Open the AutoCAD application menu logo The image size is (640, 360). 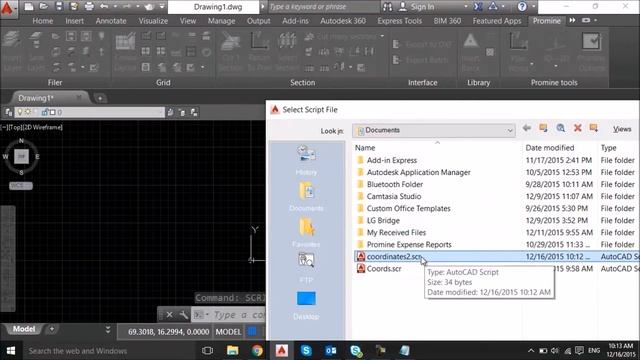click(7, 8)
